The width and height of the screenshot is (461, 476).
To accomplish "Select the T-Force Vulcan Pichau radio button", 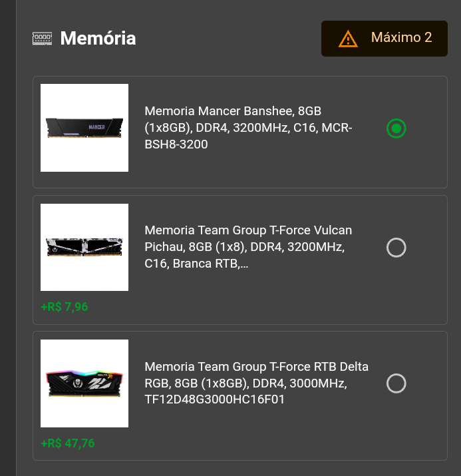I will (x=396, y=248).
